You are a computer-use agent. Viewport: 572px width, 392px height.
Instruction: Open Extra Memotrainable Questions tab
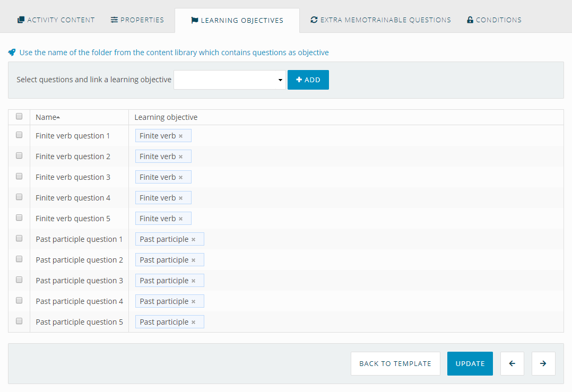tap(380, 20)
